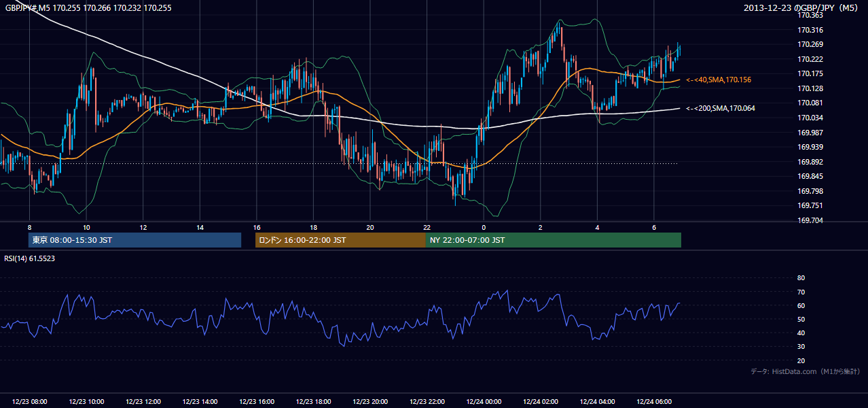Click the 200 SMA label 170.064

click(720, 108)
